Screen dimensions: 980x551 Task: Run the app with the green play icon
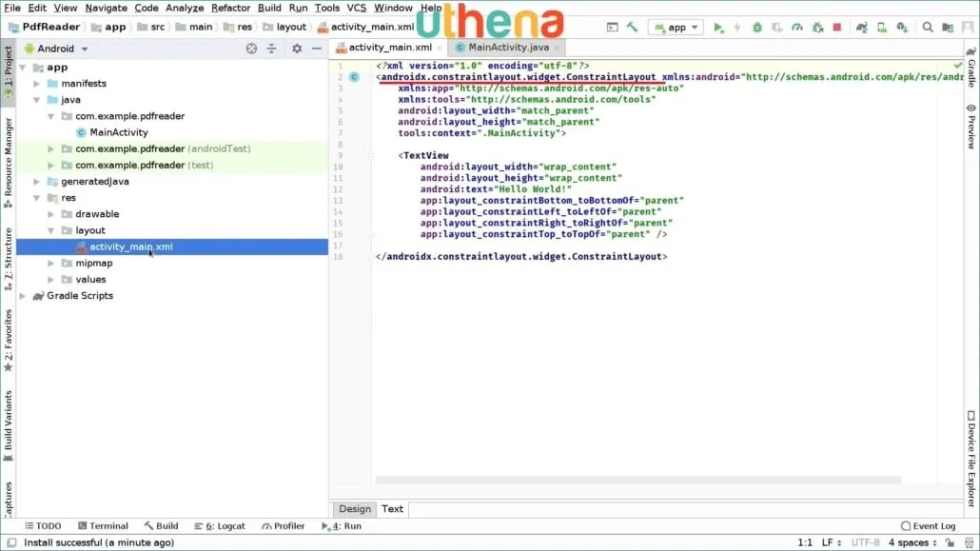click(718, 28)
